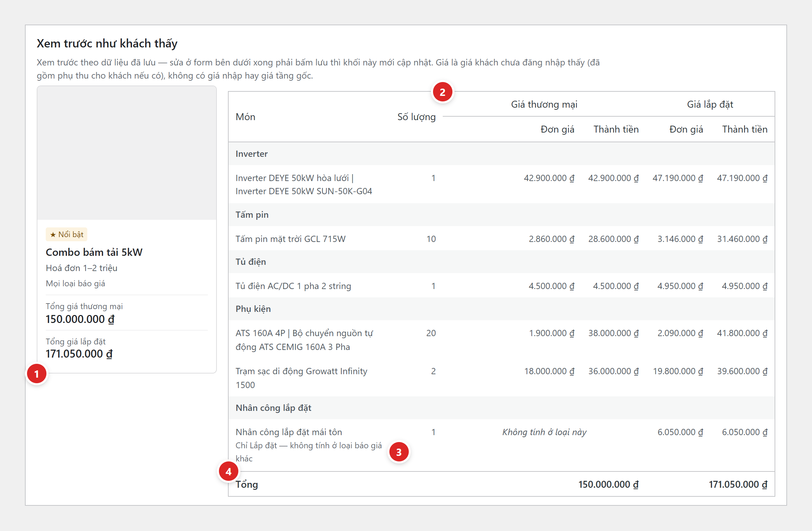Click the item 'Trạm sạc di động Growatt Infinity 1500'
812x531 pixels.
pos(301,378)
